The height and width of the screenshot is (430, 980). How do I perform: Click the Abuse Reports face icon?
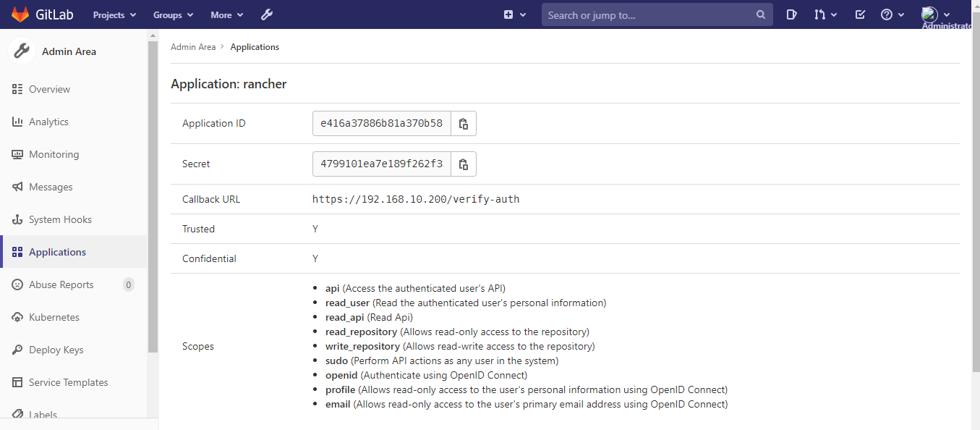pyautogui.click(x=17, y=284)
